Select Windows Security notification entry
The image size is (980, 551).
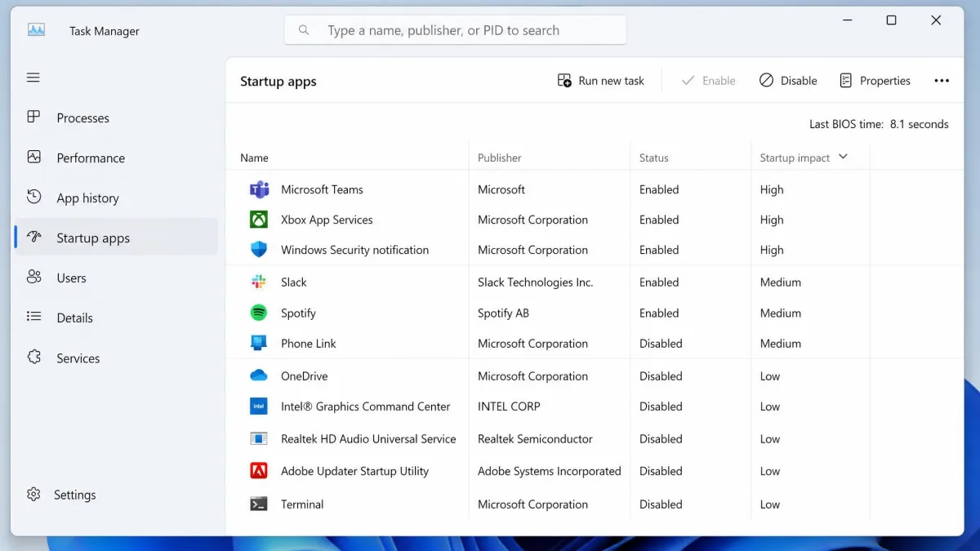(354, 250)
